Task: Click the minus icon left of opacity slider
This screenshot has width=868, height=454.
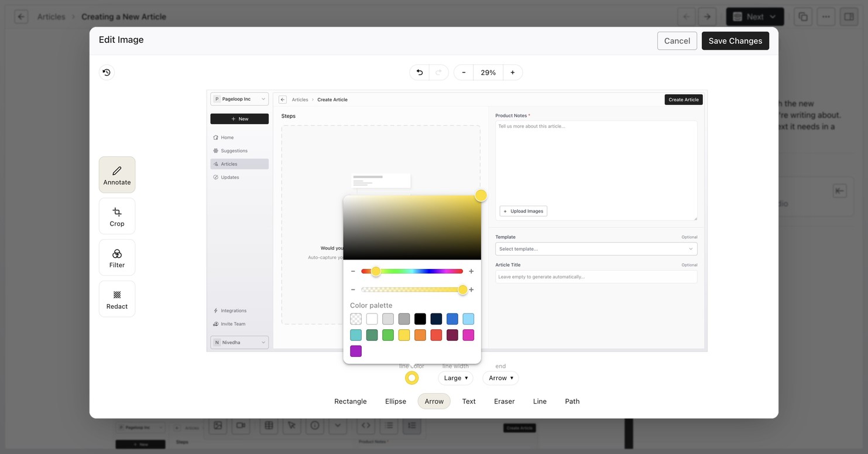Action: coord(353,289)
